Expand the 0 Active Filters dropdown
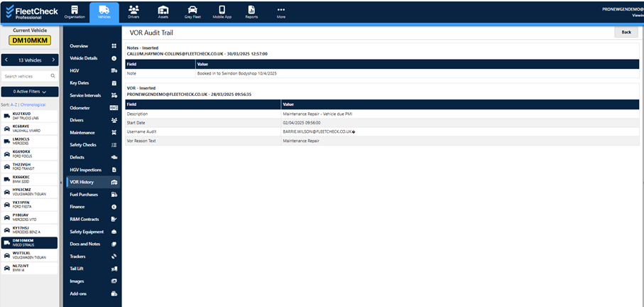This screenshot has height=307, width=644. (x=29, y=92)
